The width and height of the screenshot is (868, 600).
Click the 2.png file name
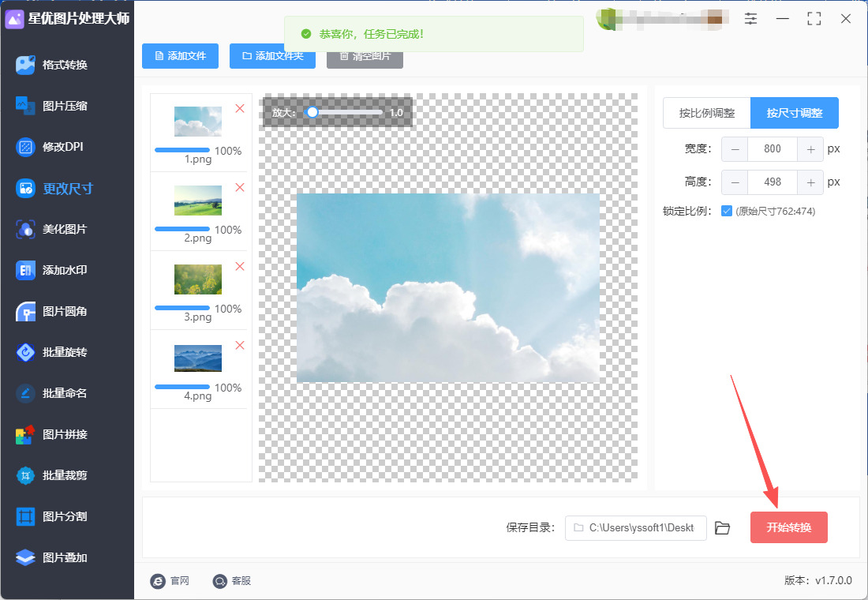pos(198,238)
